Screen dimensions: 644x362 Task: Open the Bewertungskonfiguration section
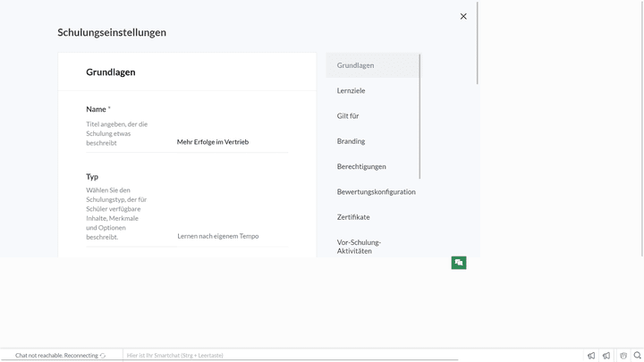tap(377, 191)
